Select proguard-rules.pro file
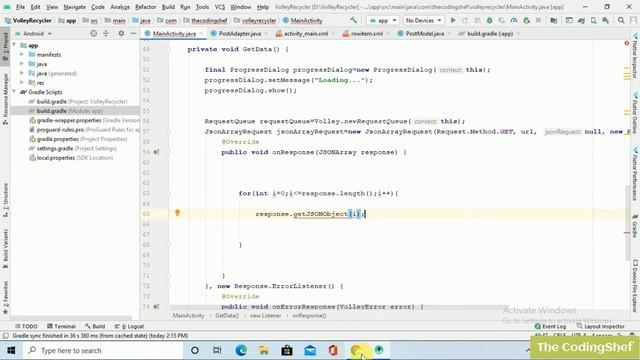 84,129
